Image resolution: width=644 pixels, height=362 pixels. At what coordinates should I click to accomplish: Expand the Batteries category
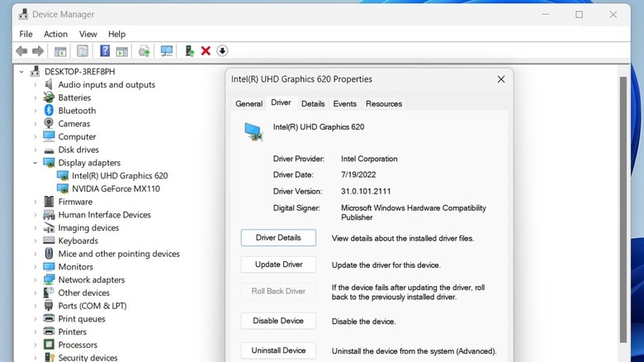[35, 98]
